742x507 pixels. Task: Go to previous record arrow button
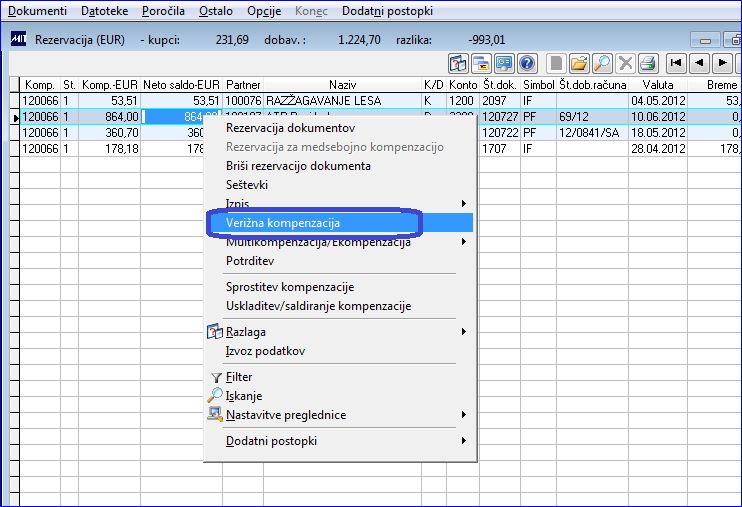(x=699, y=63)
